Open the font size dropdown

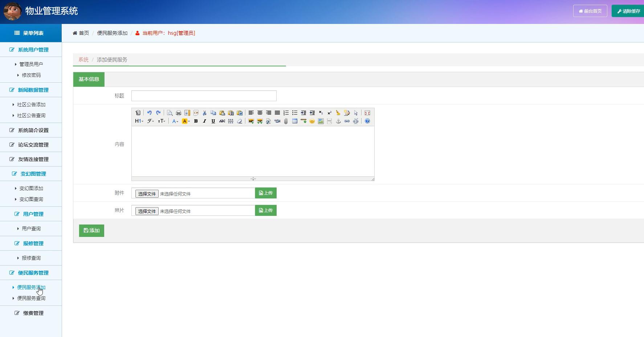coord(162,121)
